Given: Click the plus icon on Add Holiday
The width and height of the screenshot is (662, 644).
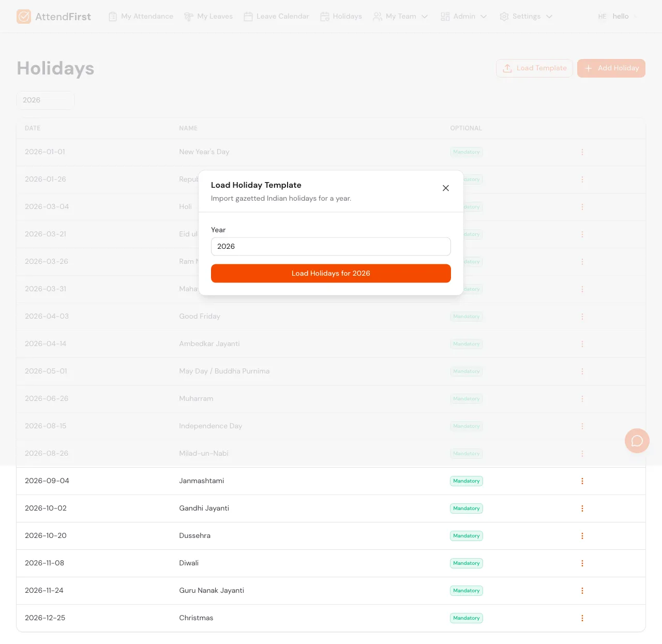Looking at the screenshot, I should click(588, 68).
